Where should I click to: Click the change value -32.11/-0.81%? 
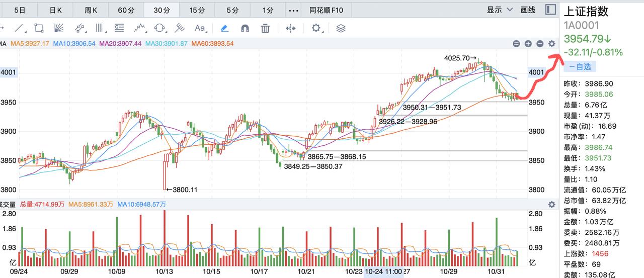coord(593,52)
